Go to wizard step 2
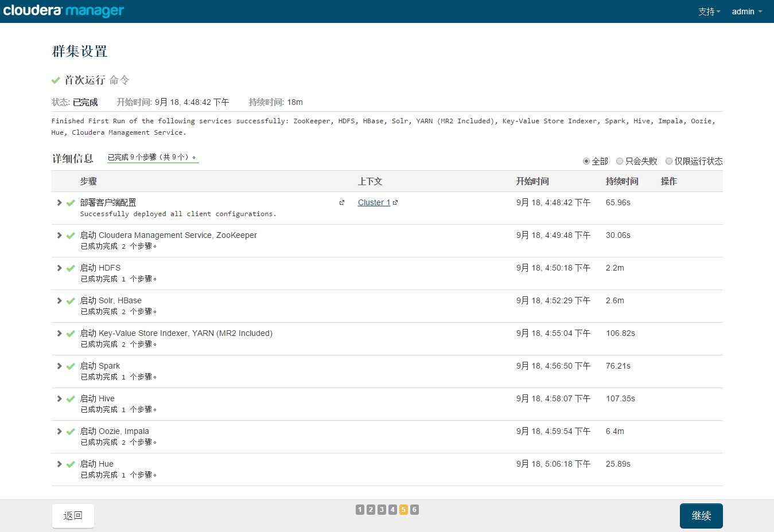Viewport: 774px width, 532px height. [x=371, y=510]
